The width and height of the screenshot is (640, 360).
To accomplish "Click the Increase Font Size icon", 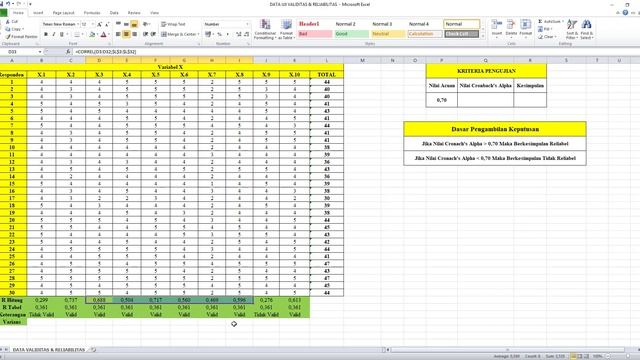I will [99, 24].
